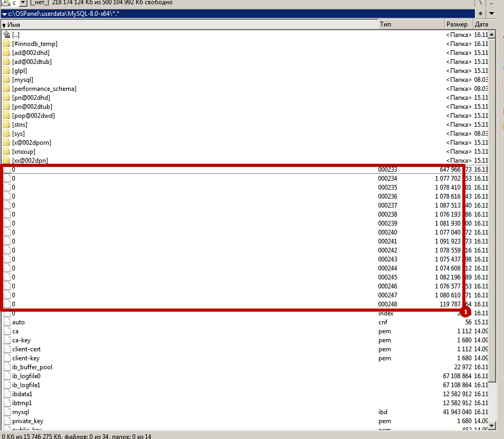The width and height of the screenshot is (504, 439).
Task: Click the [stns] folder icon
Action: coord(7,125)
